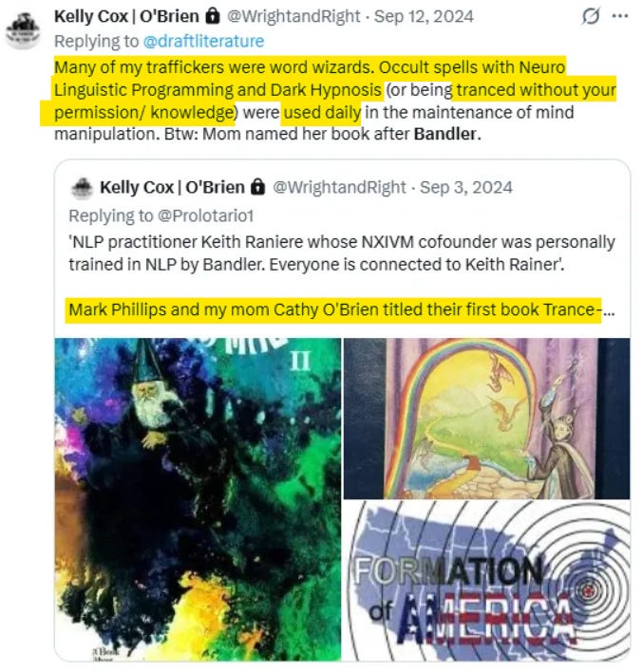
Task: Expand truncated text ending in Trance-…
Action: coord(608,310)
